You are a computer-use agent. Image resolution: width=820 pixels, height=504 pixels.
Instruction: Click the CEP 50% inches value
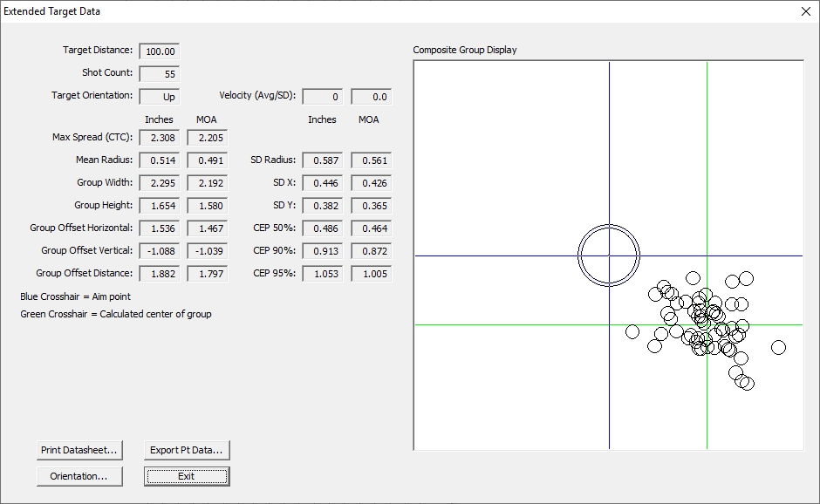[x=324, y=228]
